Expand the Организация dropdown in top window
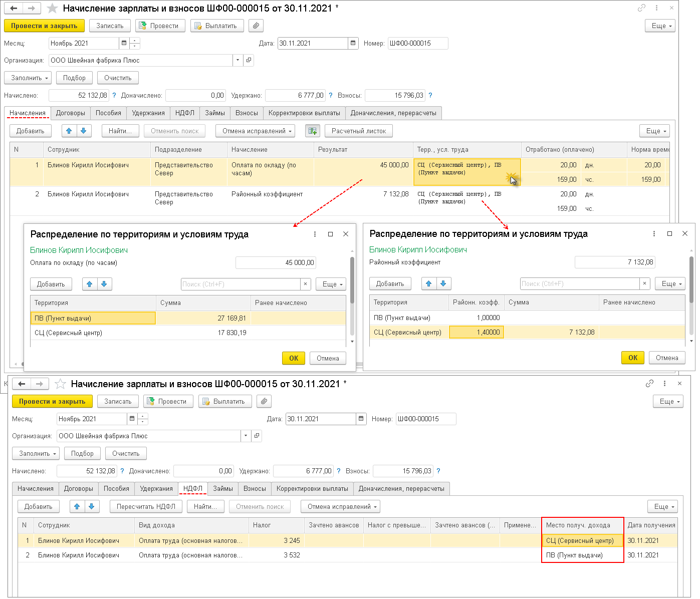The width and height of the screenshot is (700, 599). coord(238,60)
